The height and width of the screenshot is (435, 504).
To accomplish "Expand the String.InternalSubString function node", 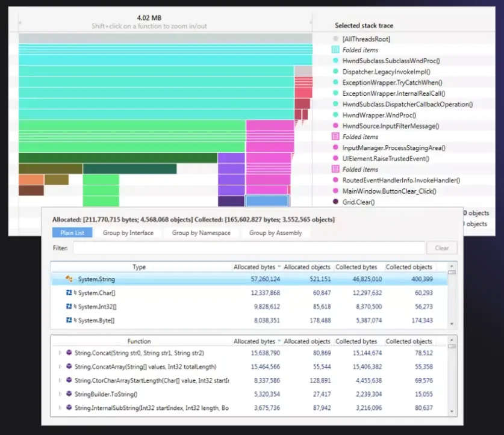I will [x=60, y=408].
